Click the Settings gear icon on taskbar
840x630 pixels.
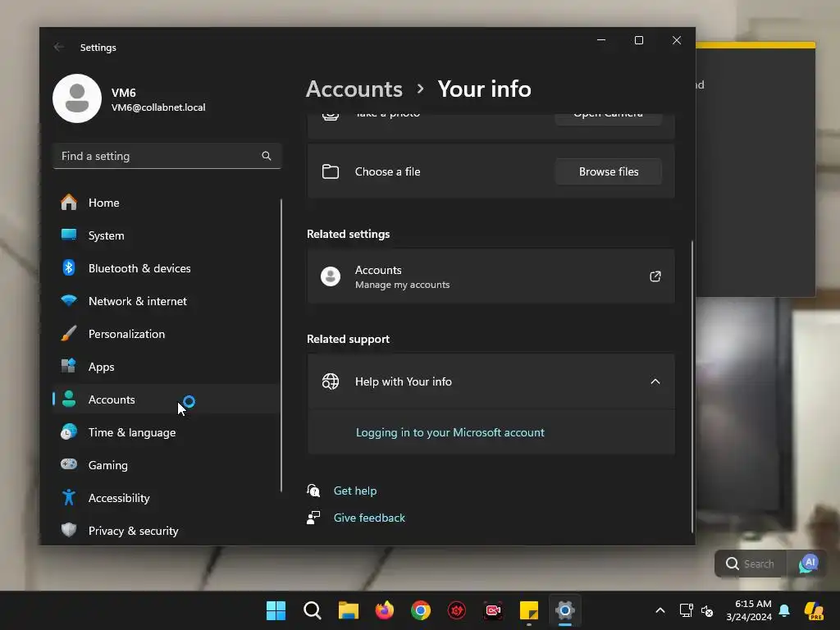click(x=565, y=610)
